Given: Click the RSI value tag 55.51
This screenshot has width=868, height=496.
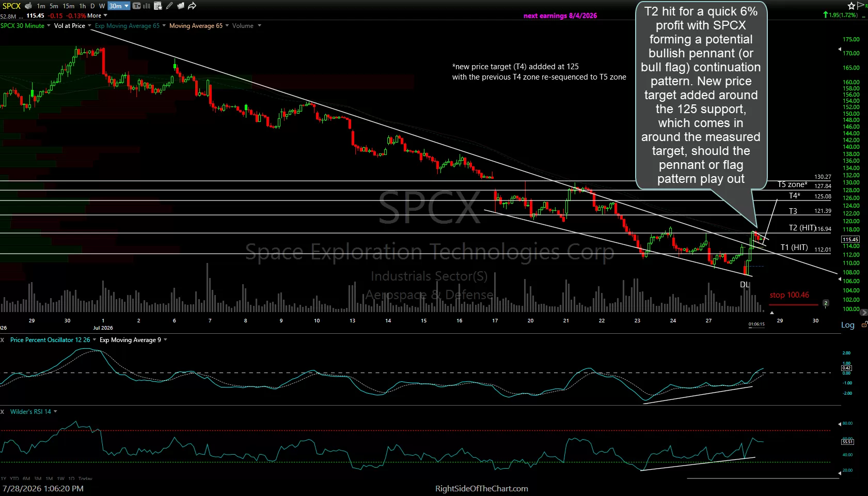Looking at the screenshot, I should pyautogui.click(x=847, y=442).
